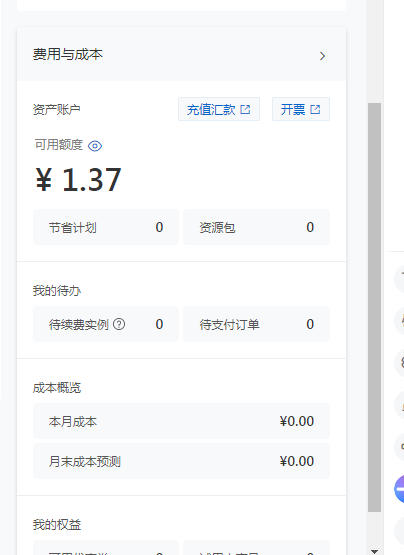
Task: Open the 充值汇款 recharge button
Action: point(219,109)
